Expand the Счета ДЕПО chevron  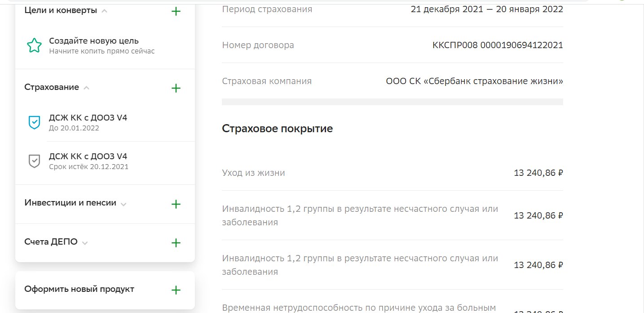click(x=85, y=243)
